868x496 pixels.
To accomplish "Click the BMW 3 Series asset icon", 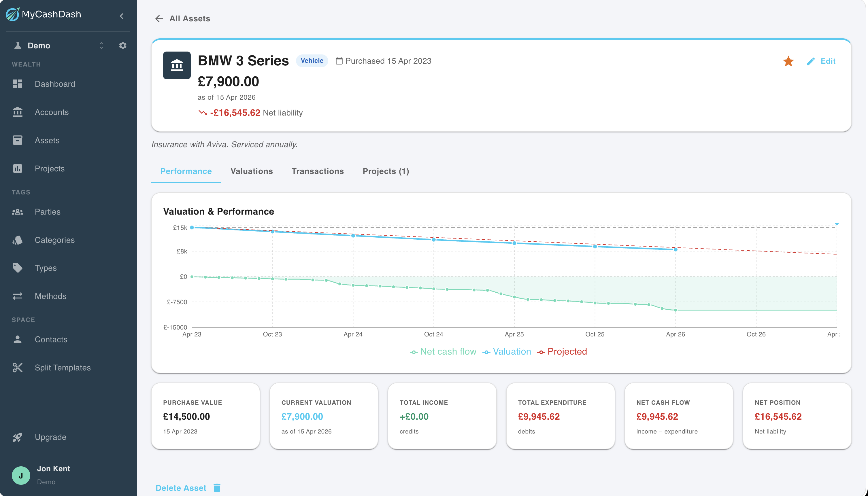I will point(177,65).
